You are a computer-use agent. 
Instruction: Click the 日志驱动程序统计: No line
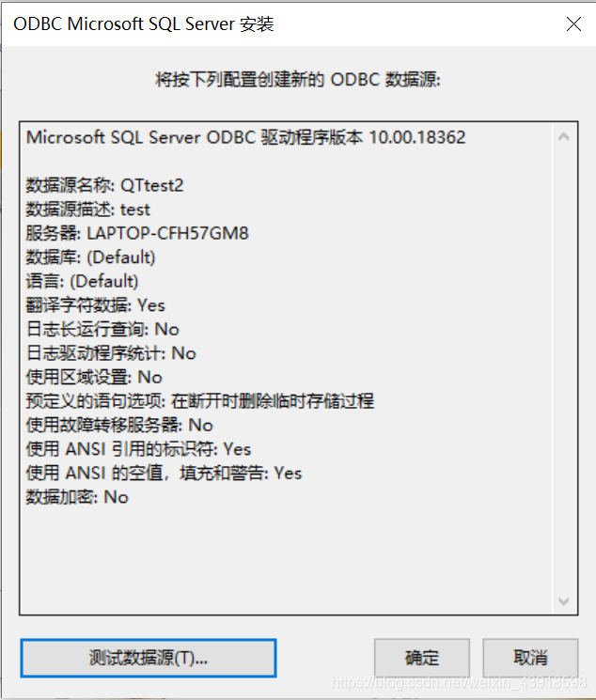(111, 353)
